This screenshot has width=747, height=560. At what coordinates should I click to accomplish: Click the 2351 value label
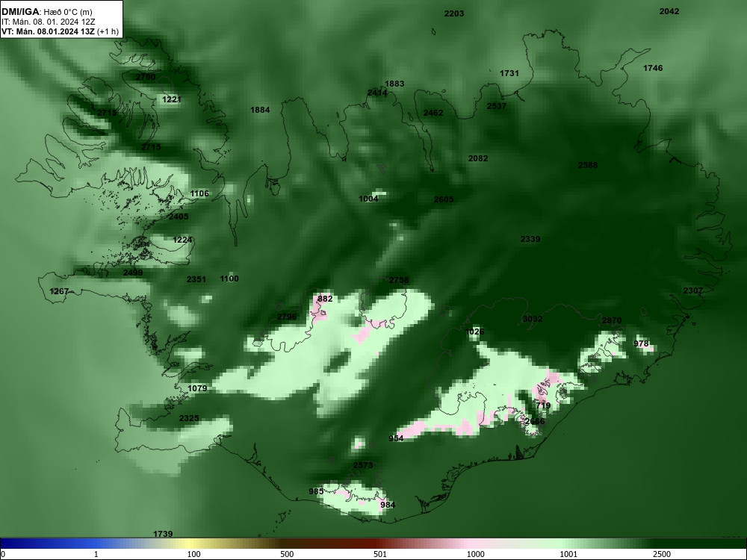point(196,279)
